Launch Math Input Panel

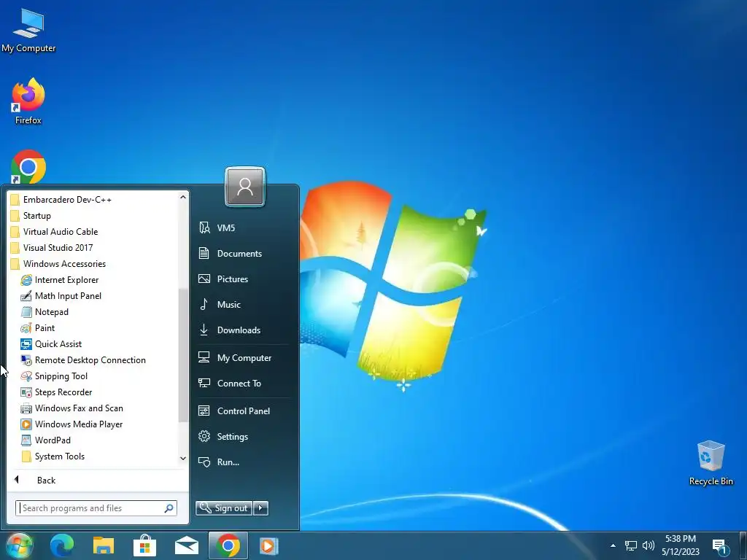click(61, 296)
